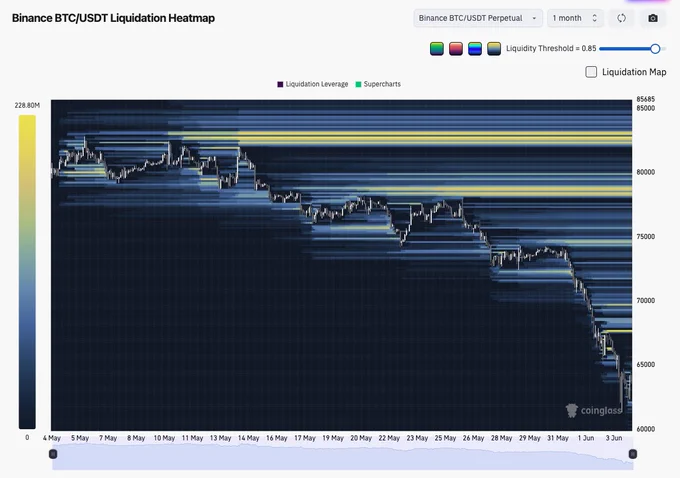Click the 65000 price axis label

click(646, 365)
